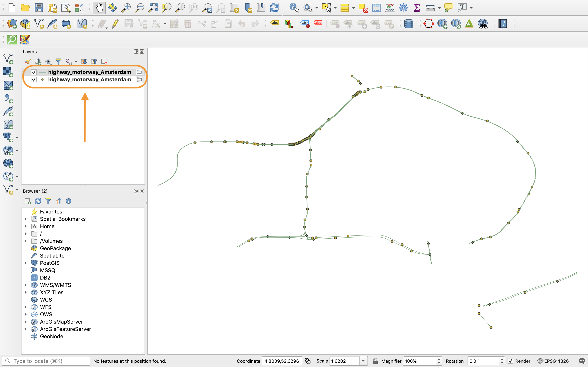Image resolution: width=588 pixels, height=367 pixels.
Task: Uncheck visibility of the first highway_motorway_Amsterdam layer
Action: click(33, 72)
